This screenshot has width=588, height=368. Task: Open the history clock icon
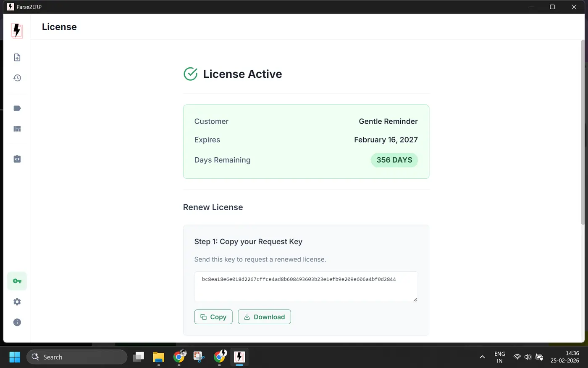coord(17,78)
